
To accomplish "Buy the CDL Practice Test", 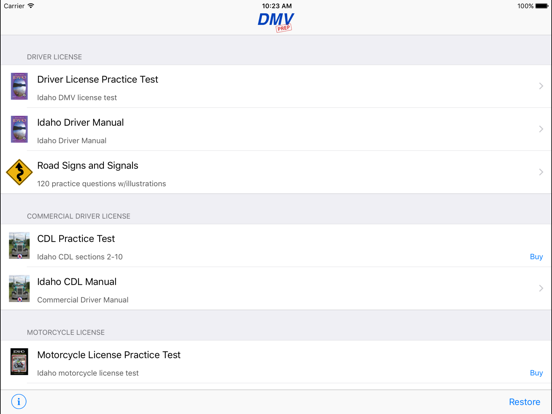I will [x=536, y=257].
